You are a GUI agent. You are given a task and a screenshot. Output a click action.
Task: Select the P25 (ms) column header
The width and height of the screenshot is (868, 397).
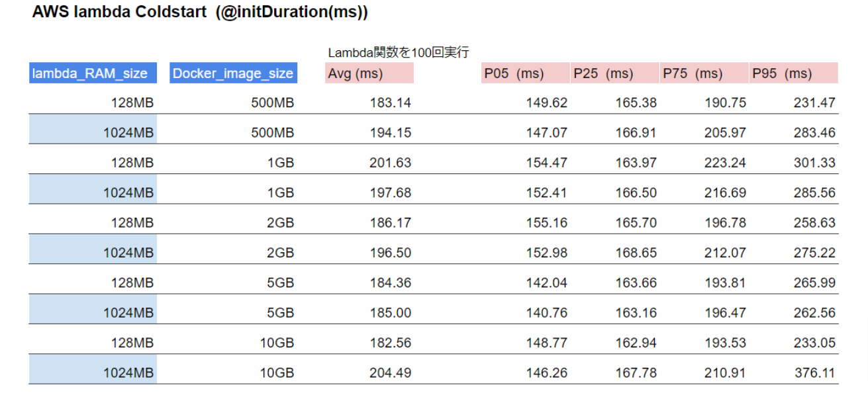click(x=615, y=73)
